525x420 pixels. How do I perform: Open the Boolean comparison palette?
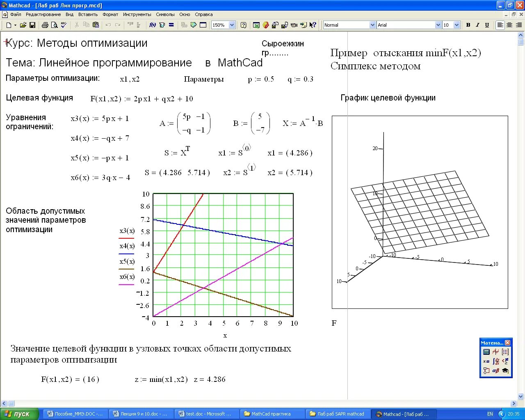point(505,361)
